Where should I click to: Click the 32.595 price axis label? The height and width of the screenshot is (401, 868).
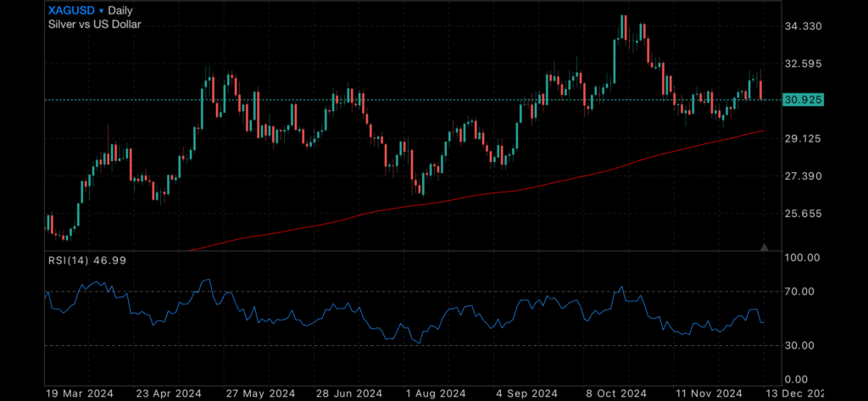(x=804, y=64)
